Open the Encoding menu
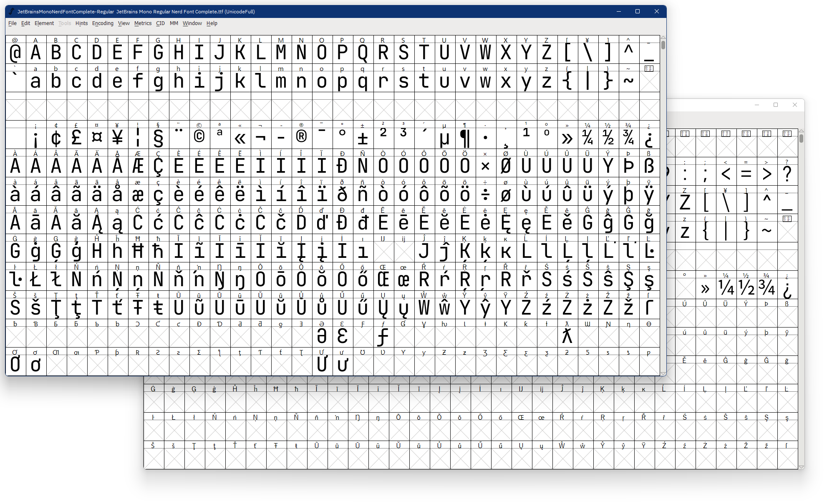Screen dimensions: 827x504 (x=103, y=23)
